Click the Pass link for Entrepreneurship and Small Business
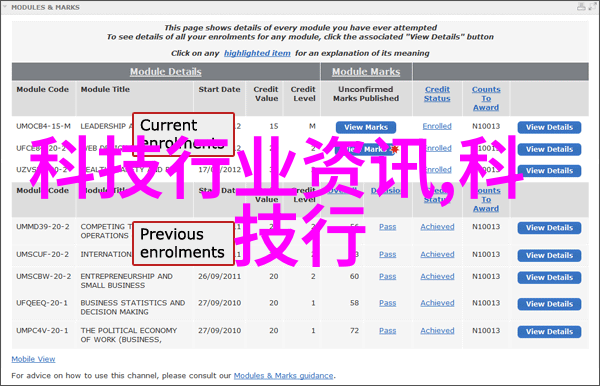 tap(388, 276)
